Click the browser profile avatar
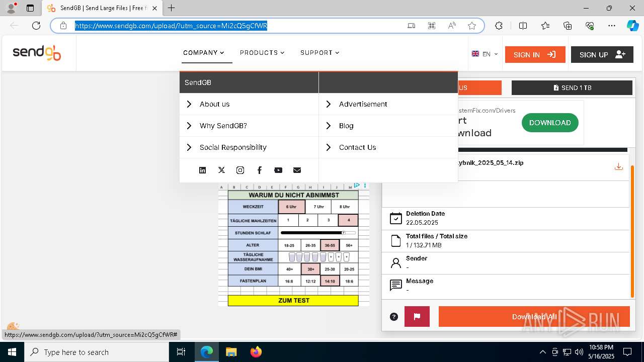This screenshot has width=644, height=362. point(11,8)
